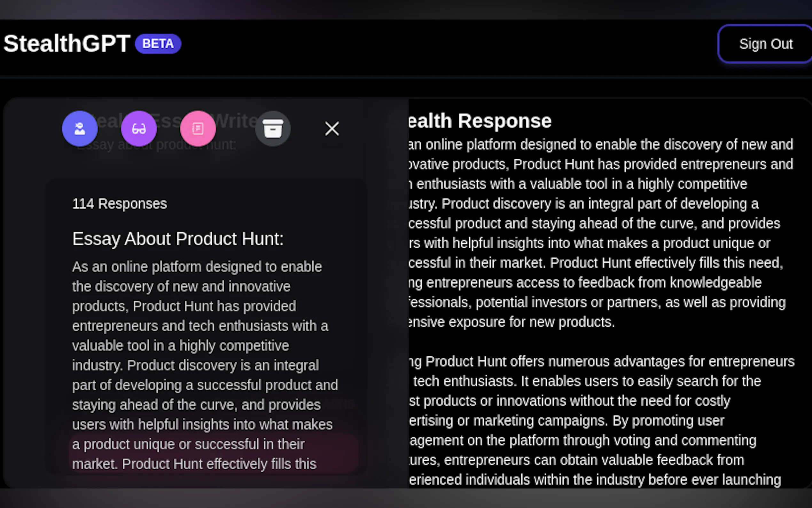812x508 pixels.
Task: Select the pink notebook essay writer icon
Action: [198, 128]
